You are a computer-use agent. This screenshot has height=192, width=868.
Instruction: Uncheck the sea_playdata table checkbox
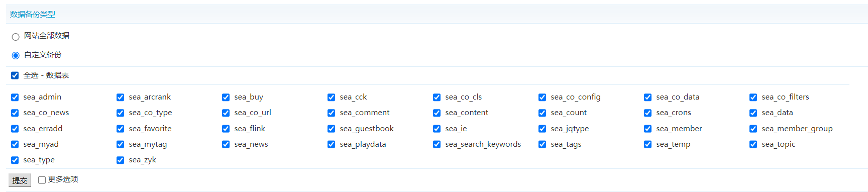click(332, 145)
